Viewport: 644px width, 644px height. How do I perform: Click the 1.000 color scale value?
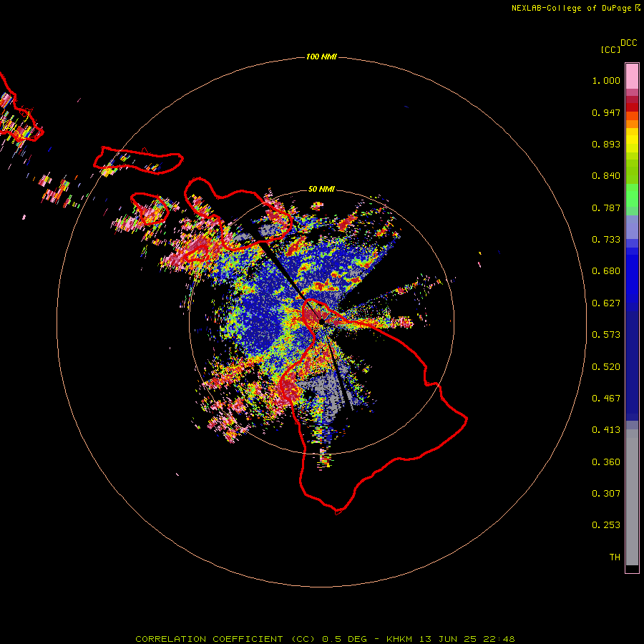[606, 80]
